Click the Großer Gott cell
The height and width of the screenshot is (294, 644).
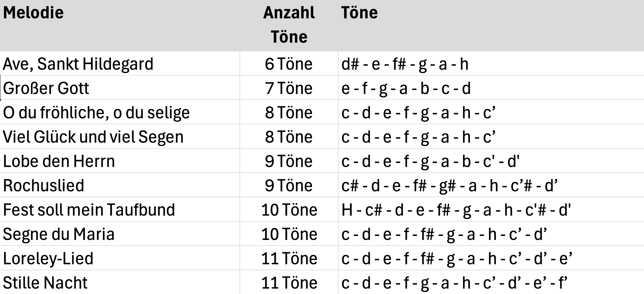120,88
